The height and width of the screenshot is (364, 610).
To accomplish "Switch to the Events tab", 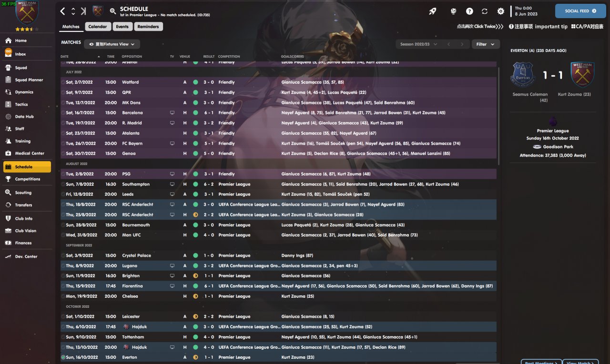I will (122, 27).
